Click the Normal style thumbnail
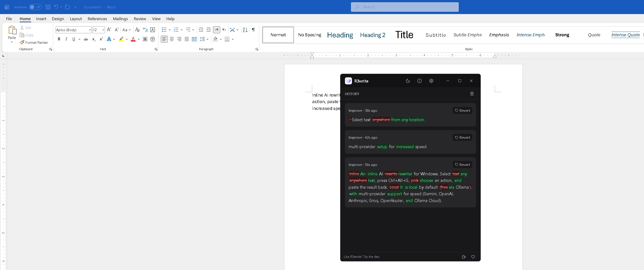 tap(278, 35)
